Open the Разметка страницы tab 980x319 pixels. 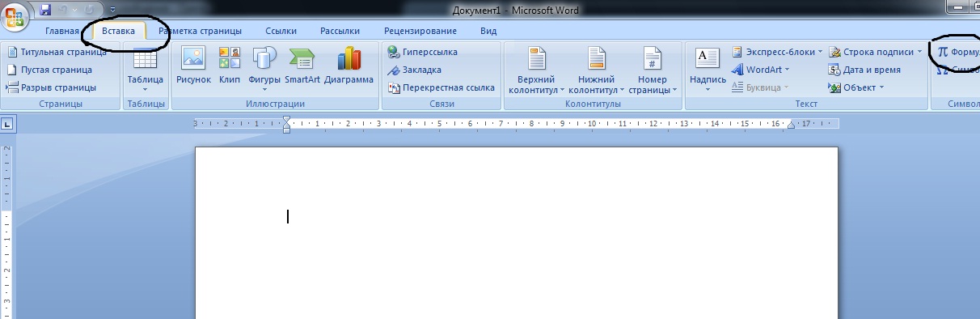click(200, 31)
